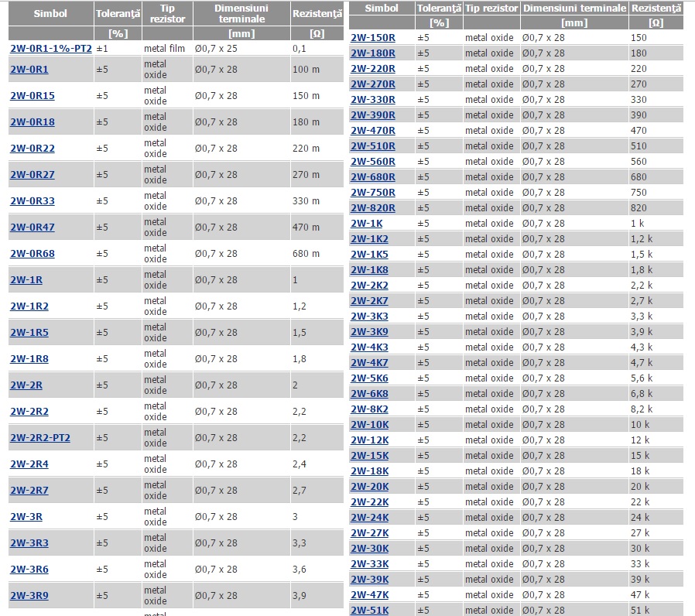Open the 2W-12K link
Screen dimensions: 695x616
[x=370, y=440]
